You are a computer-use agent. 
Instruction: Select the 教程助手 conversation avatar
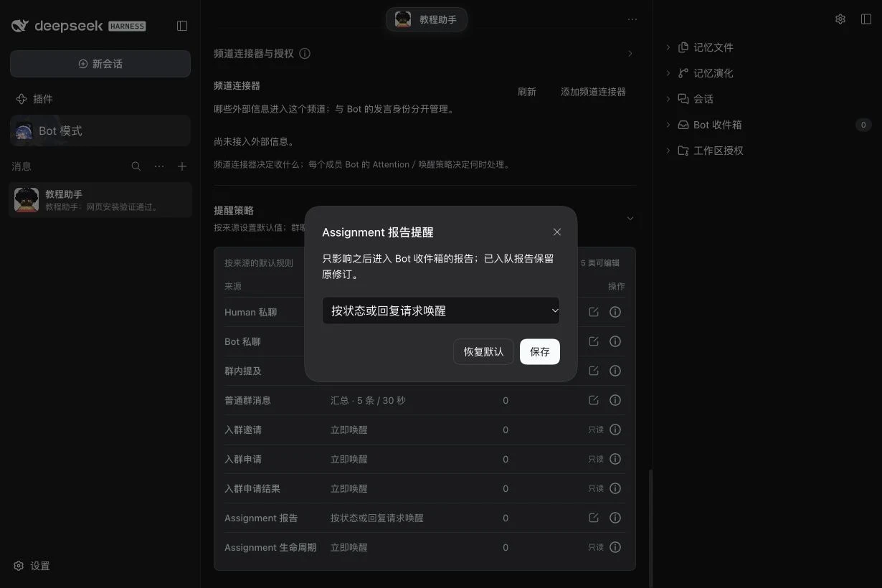[27, 200]
